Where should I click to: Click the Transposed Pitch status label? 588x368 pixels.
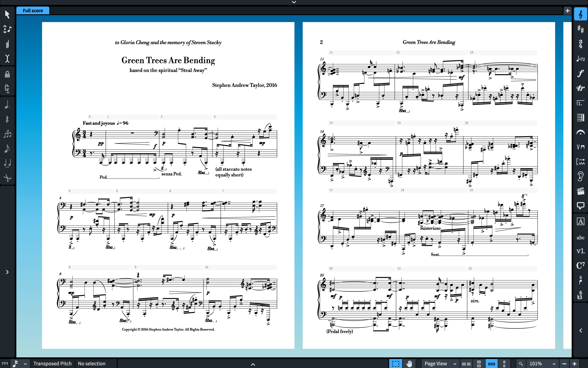[x=52, y=363]
